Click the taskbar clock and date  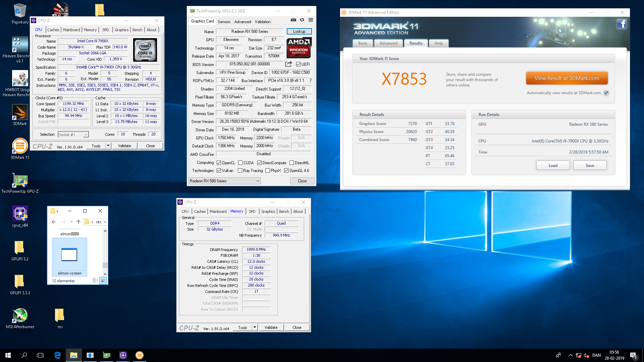pyautogui.click(x=614, y=355)
